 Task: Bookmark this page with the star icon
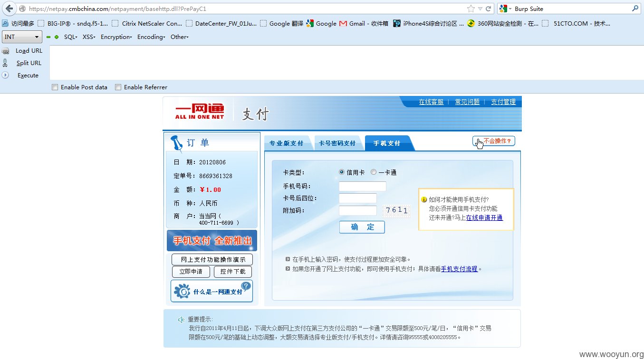click(x=471, y=9)
